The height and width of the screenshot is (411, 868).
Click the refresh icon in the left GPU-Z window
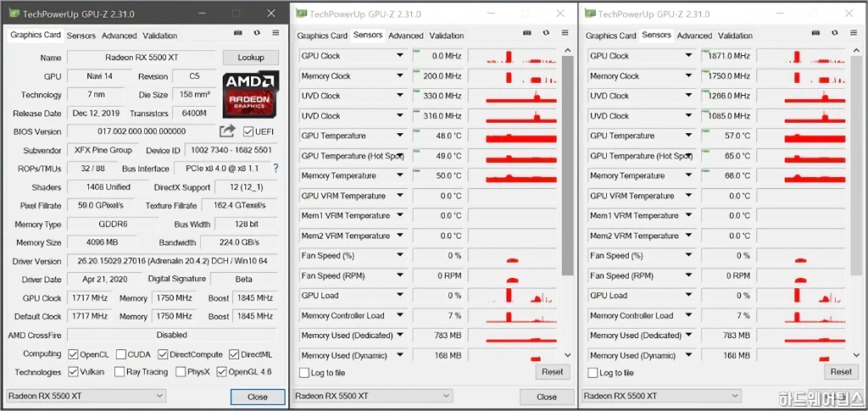point(257,33)
